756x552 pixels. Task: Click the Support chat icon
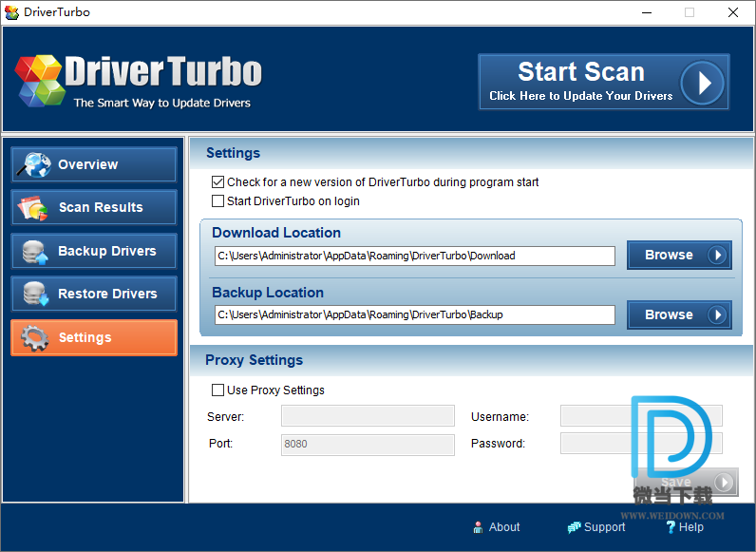coord(575,527)
